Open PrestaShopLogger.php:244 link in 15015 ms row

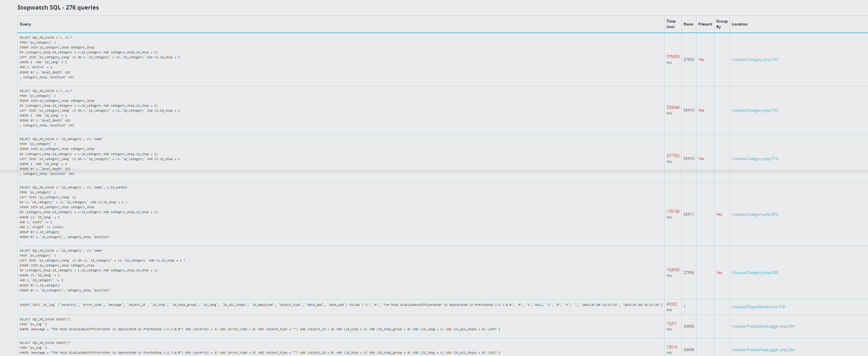click(x=763, y=350)
